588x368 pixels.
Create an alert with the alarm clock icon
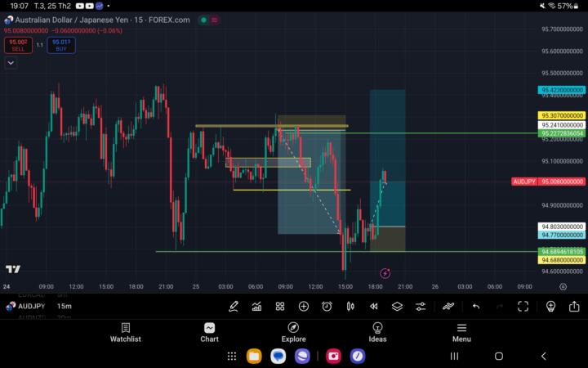(x=327, y=307)
